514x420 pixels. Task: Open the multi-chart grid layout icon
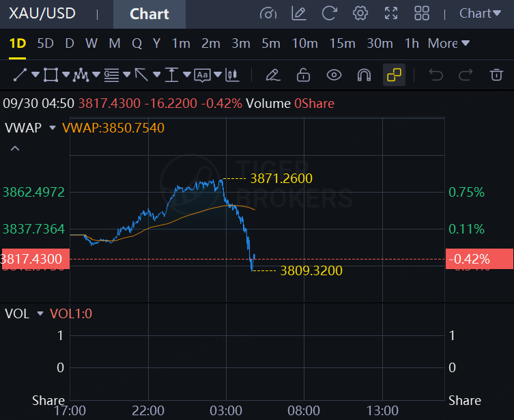[x=422, y=14]
